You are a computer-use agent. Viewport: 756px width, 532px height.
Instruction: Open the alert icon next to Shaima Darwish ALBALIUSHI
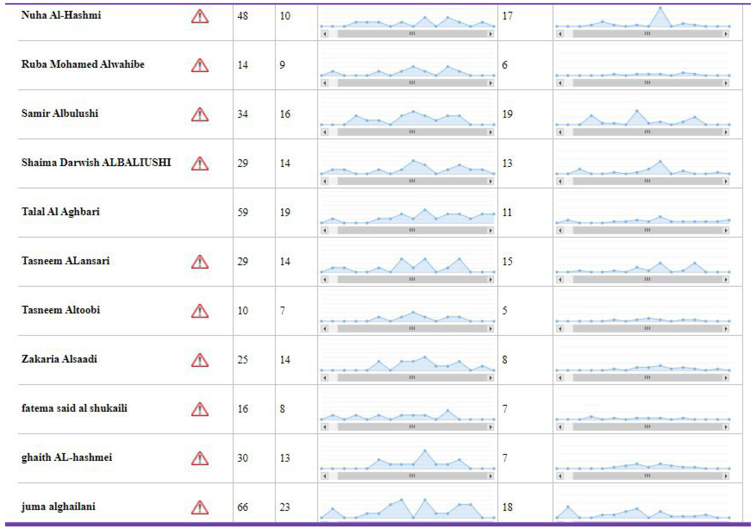click(x=199, y=164)
